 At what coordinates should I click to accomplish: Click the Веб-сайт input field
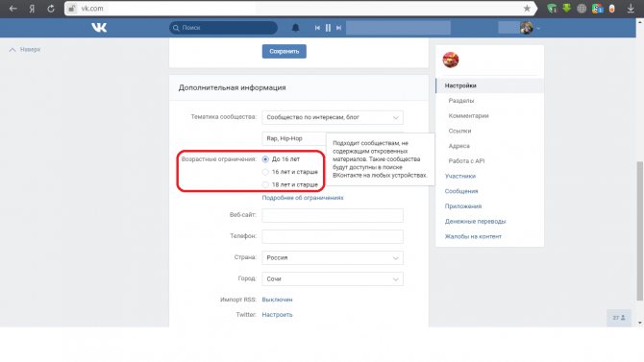coord(333,215)
